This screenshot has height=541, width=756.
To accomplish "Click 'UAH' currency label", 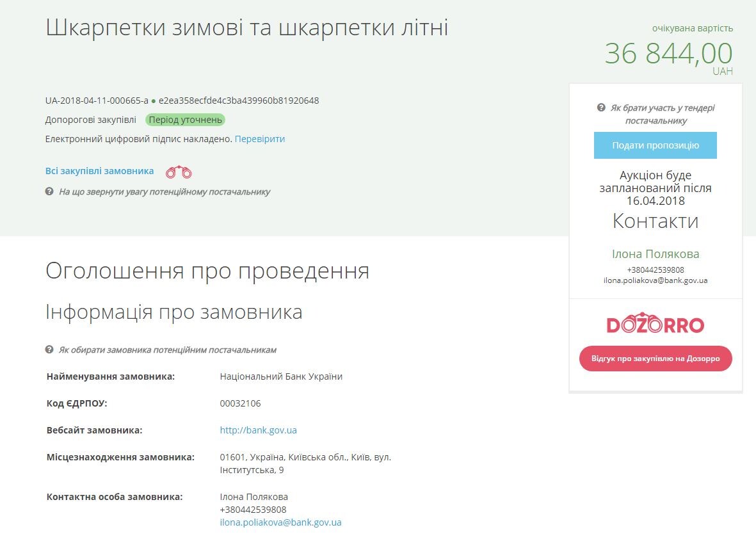I will 723,71.
